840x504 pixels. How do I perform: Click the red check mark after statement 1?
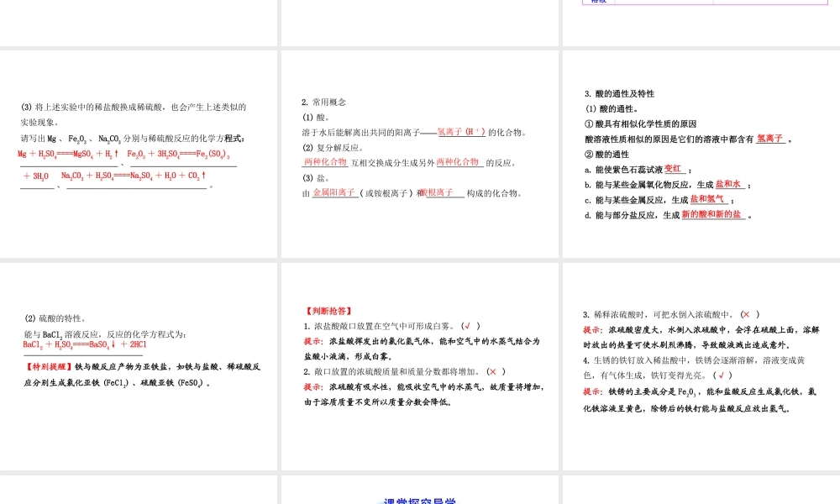[x=468, y=326]
